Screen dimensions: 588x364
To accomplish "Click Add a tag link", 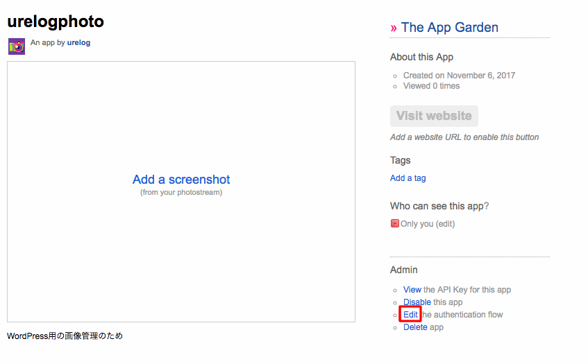I will point(408,178).
